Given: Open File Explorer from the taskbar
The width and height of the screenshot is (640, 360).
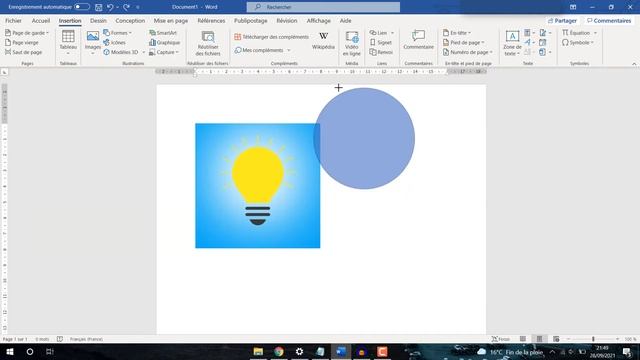Looking at the screenshot, I should click(258, 351).
